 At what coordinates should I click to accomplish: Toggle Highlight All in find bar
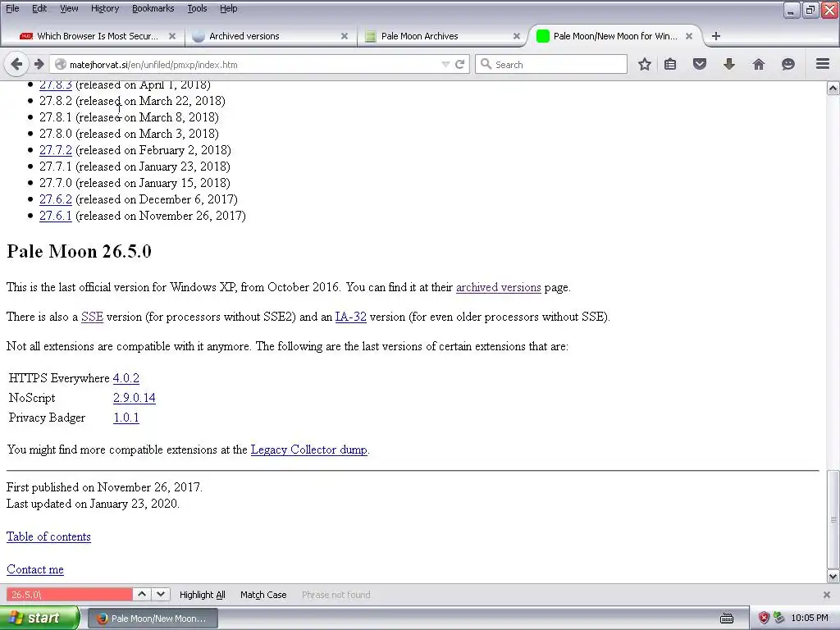tap(202, 595)
